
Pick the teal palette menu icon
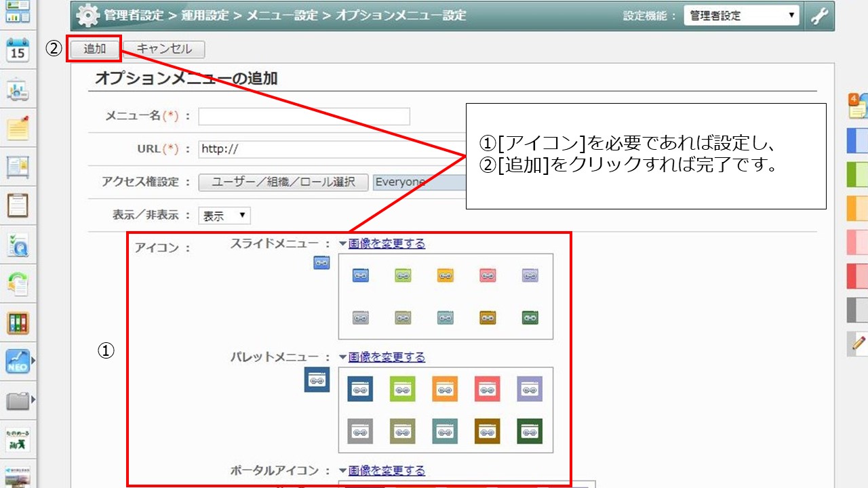[x=445, y=431]
